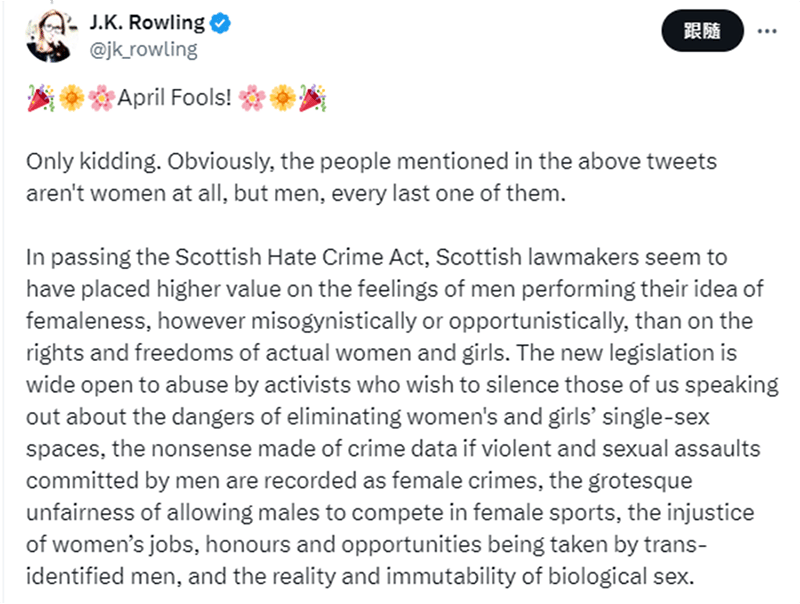Click the first party popper emoji
Viewport: 800px width, 604px height.
click(x=39, y=99)
